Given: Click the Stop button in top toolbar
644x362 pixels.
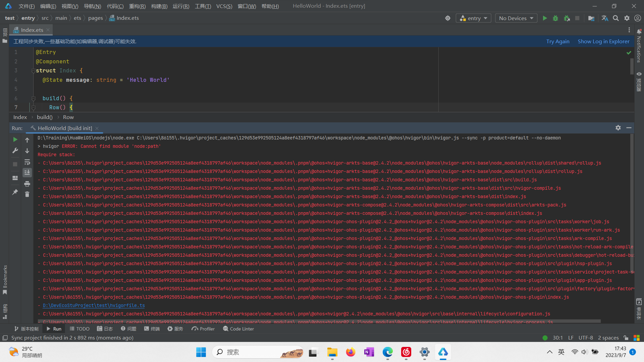Looking at the screenshot, I should coord(577,18).
